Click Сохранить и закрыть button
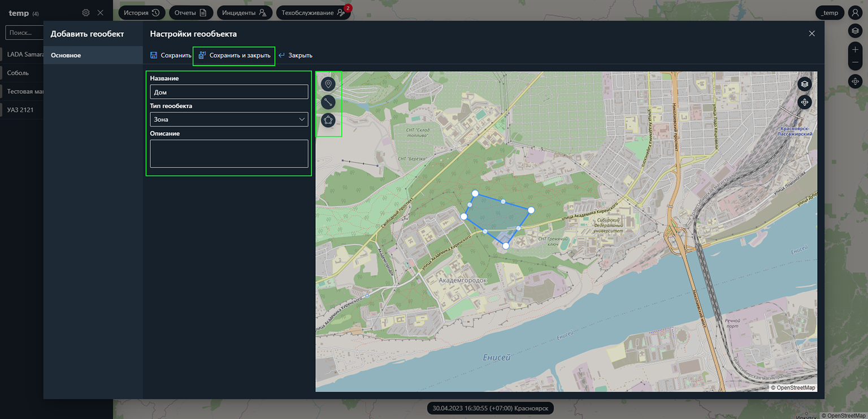The height and width of the screenshot is (419, 868). pos(234,55)
